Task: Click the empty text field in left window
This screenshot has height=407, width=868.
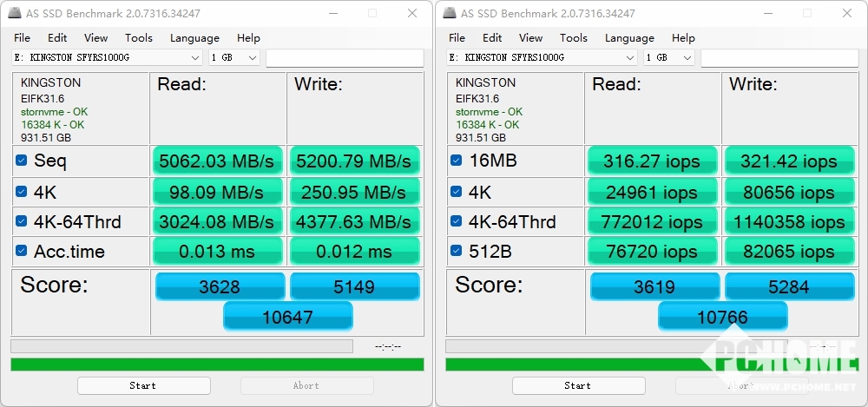Action: (x=345, y=57)
